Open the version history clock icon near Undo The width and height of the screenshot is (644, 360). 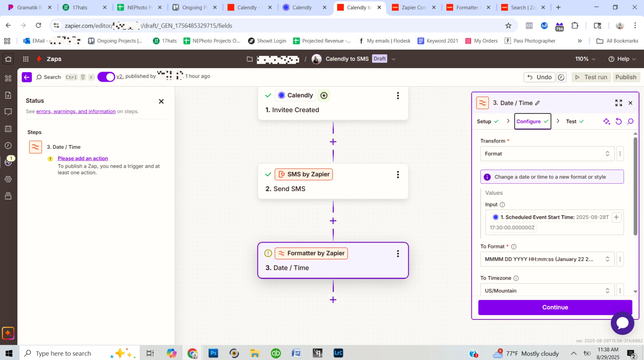(561, 77)
